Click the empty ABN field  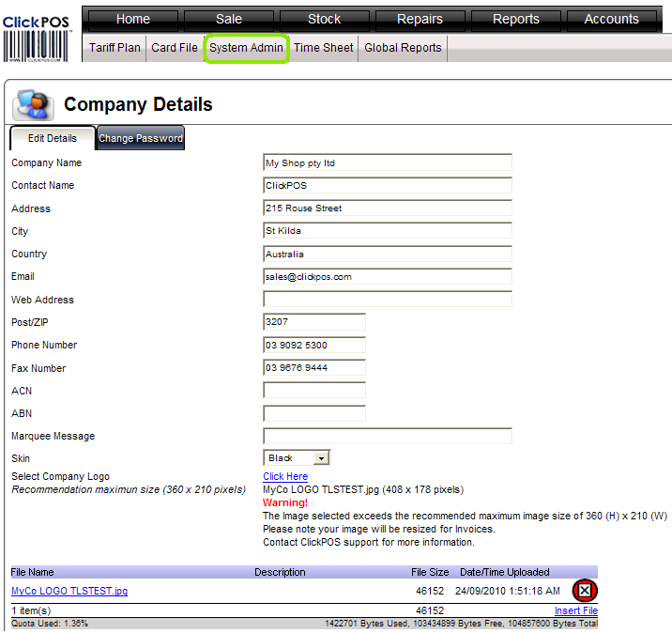(x=314, y=414)
